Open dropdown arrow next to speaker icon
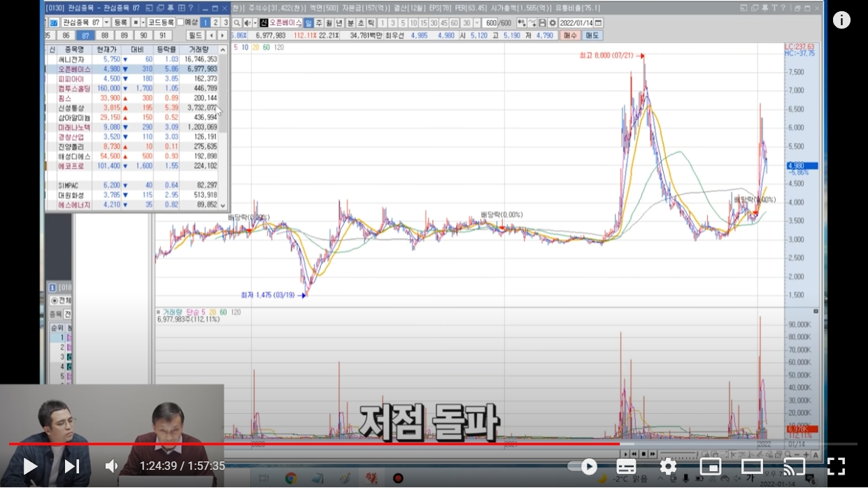This screenshot has width=868, height=488. click(x=255, y=23)
